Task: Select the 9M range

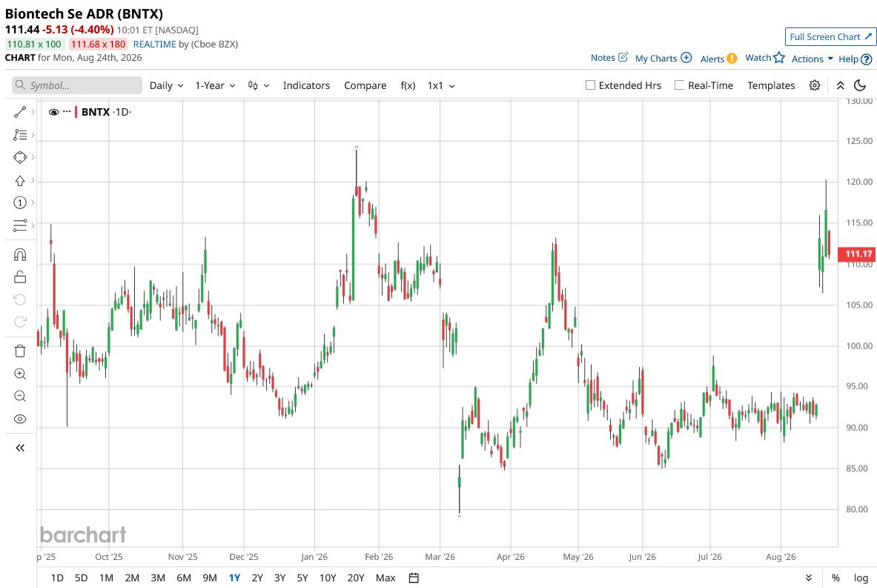Action: pyautogui.click(x=210, y=578)
